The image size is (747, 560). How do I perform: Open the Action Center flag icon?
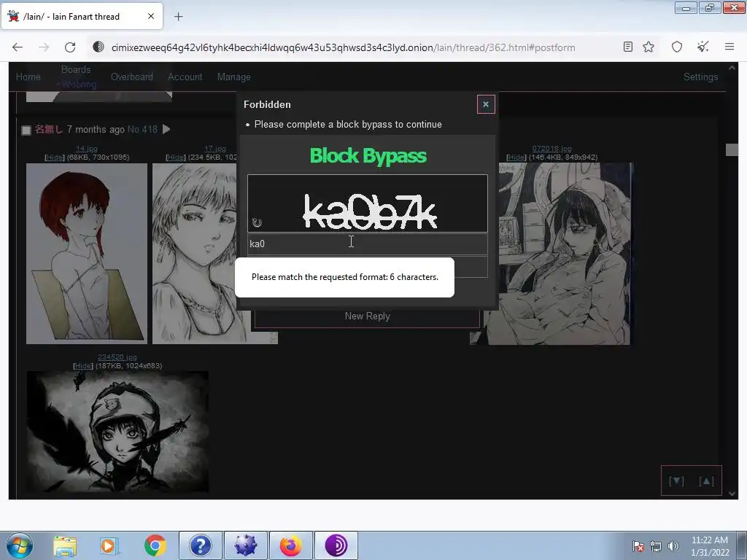pyautogui.click(x=638, y=546)
